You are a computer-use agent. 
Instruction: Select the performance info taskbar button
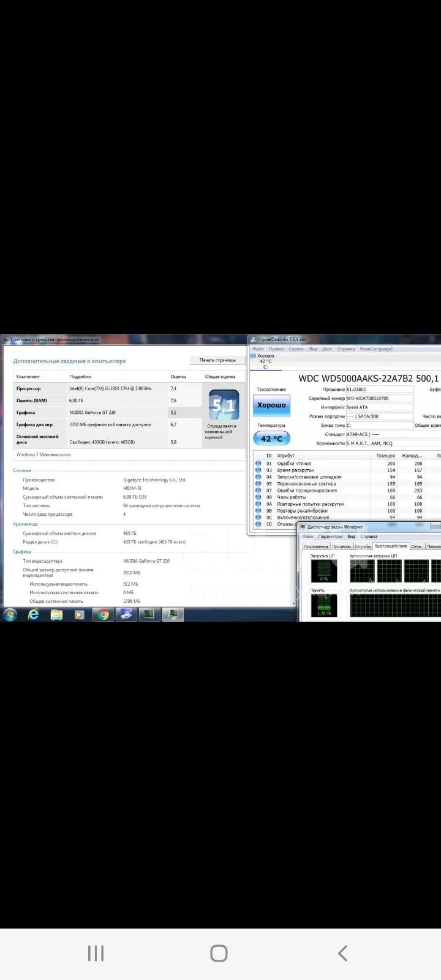coord(173,614)
